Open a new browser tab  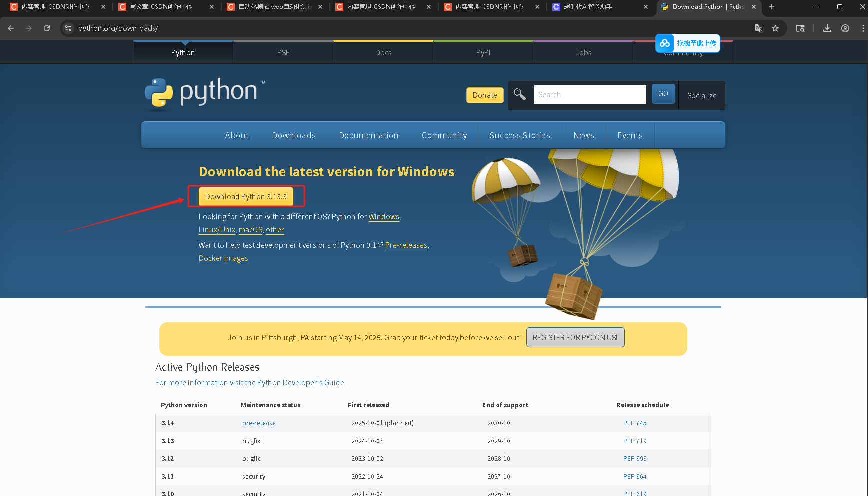[772, 7]
